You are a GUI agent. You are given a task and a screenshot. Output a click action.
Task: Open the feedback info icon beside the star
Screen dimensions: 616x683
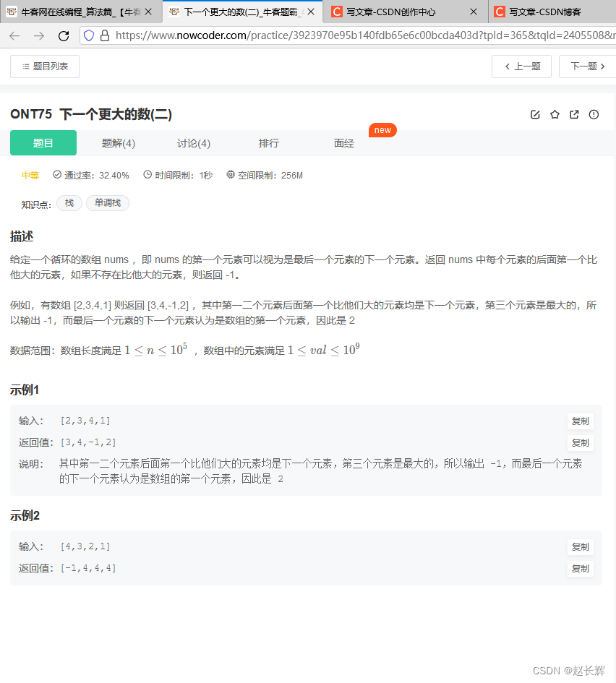pos(594,114)
